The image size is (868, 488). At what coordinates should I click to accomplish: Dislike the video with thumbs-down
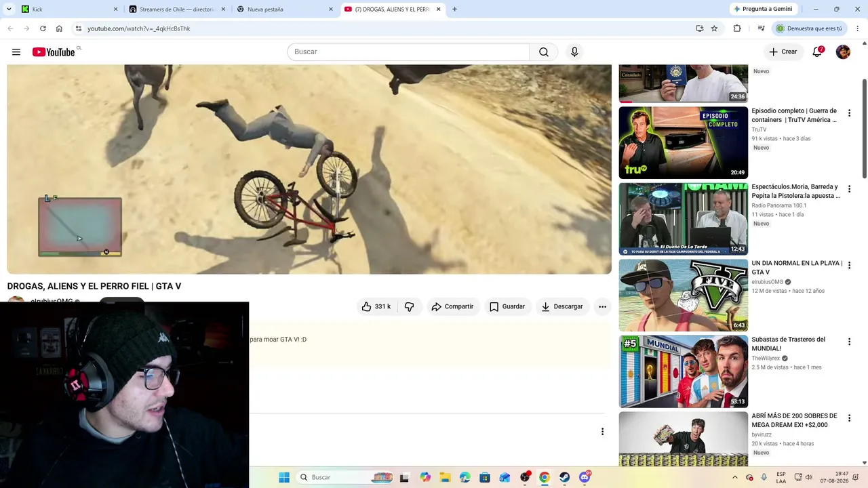point(410,306)
